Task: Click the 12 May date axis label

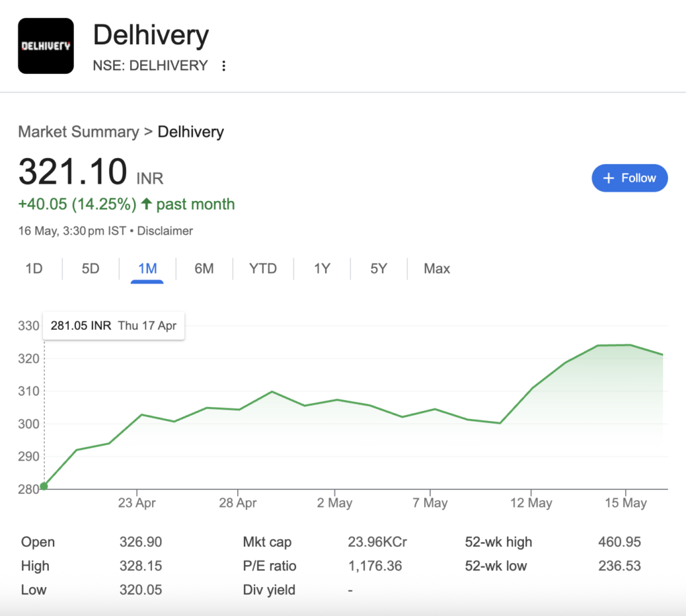Action: pyautogui.click(x=531, y=503)
